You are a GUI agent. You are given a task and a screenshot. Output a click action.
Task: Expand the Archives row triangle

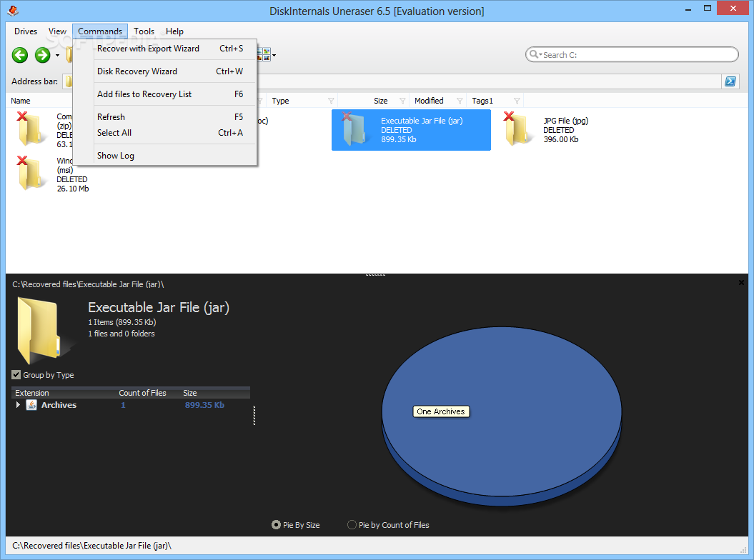click(x=18, y=405)
